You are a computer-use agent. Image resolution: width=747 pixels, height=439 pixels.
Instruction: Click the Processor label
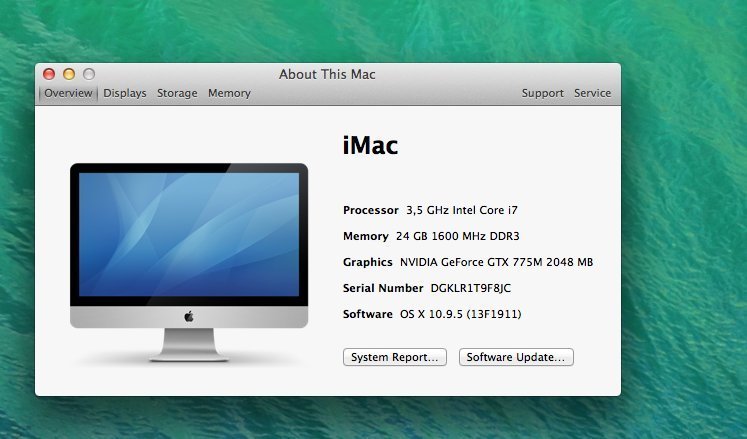click(371, 210)
